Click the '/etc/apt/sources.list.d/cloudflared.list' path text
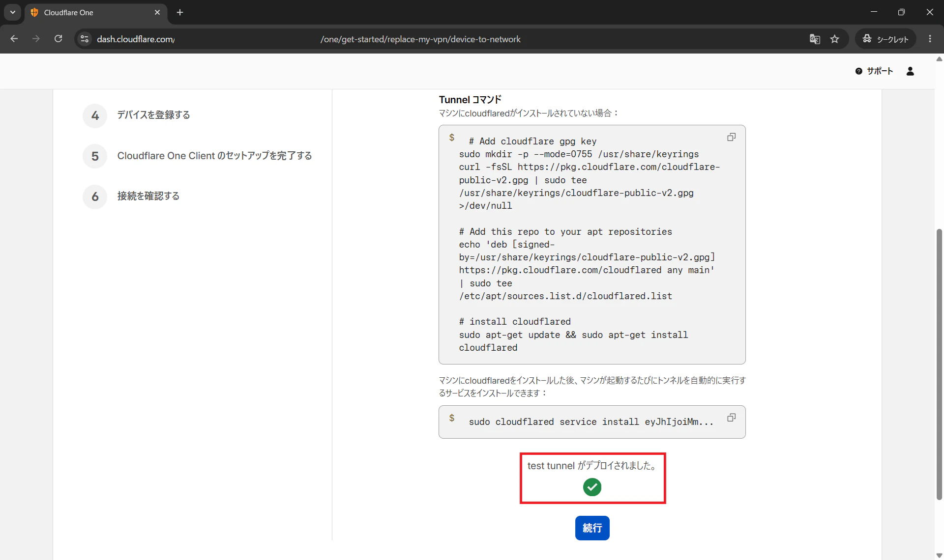The image size is (944, 560). click(565, 296)
